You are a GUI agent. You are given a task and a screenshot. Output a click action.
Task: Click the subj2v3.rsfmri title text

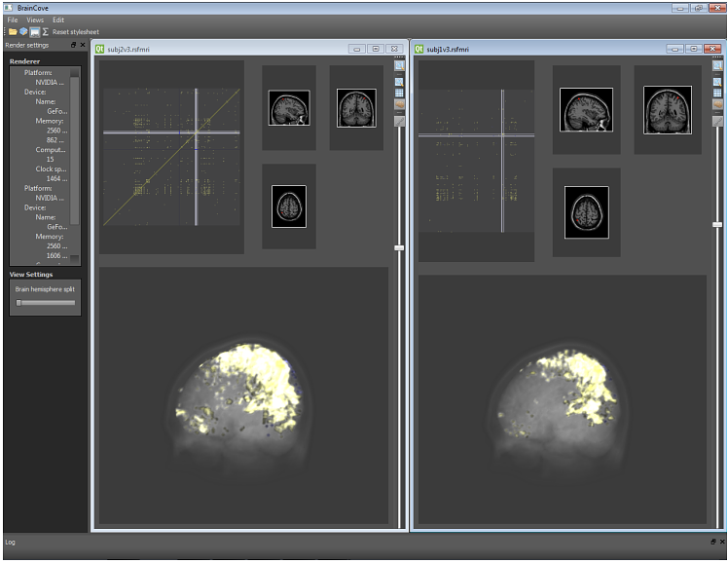tap(128, 50)
